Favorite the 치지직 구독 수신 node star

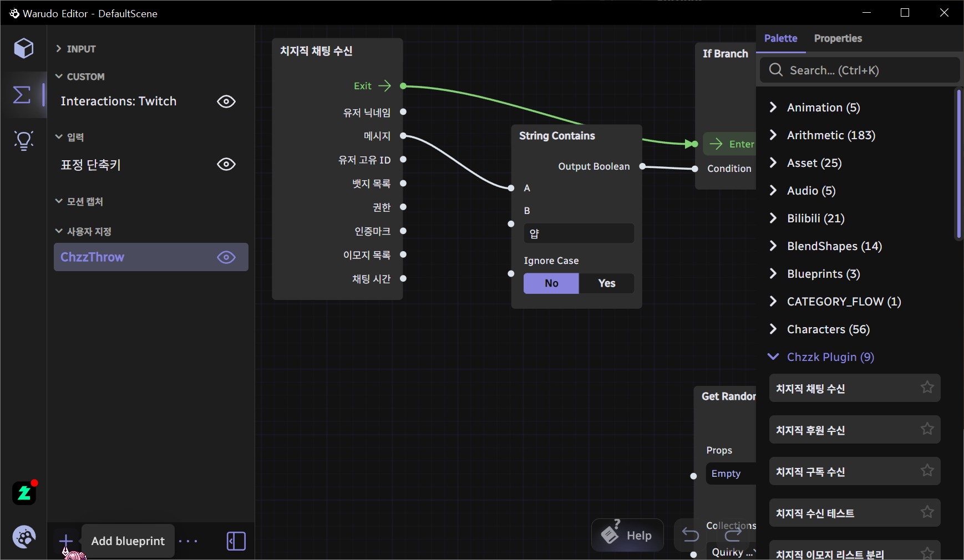[927, 471]
